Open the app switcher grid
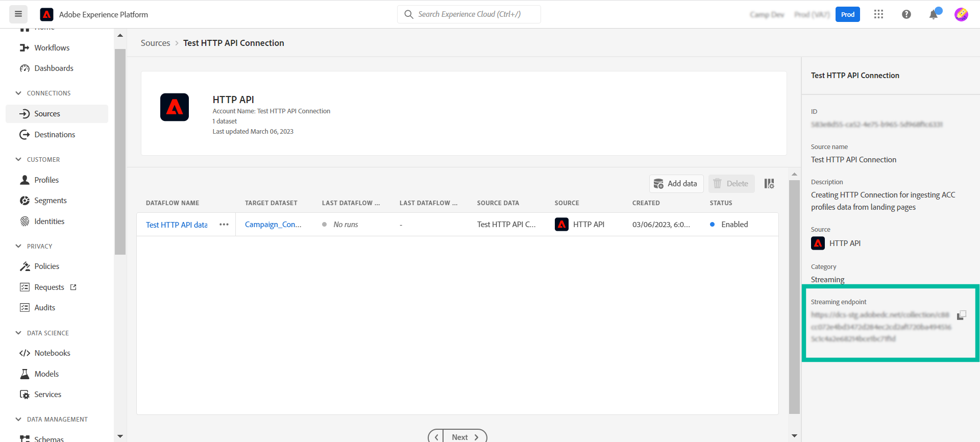 tap(878, 14)
